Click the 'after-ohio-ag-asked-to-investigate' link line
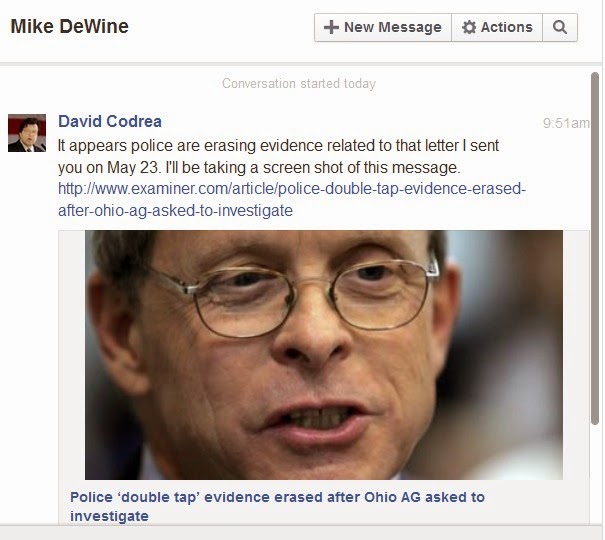 coord(175,211)
